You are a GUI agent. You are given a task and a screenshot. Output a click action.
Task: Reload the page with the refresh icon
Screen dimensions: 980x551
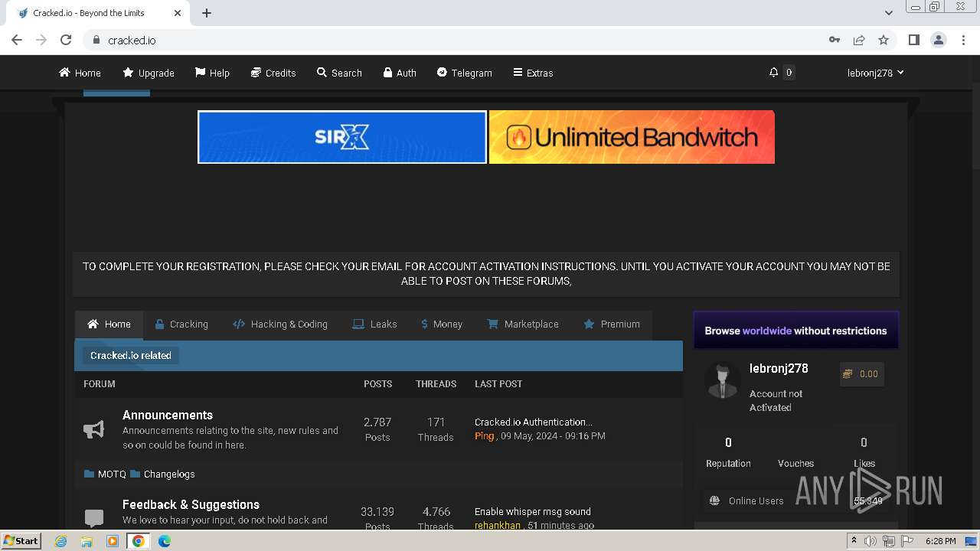coord(66,40)
